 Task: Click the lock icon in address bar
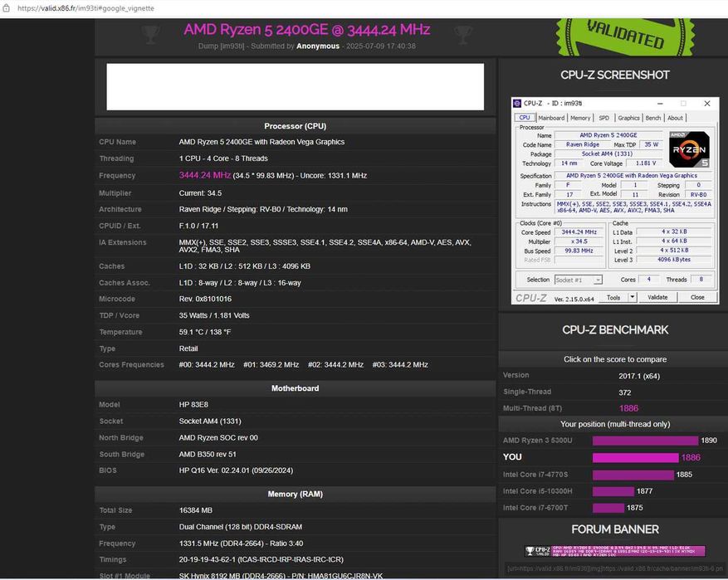click(x=6, y=8)
